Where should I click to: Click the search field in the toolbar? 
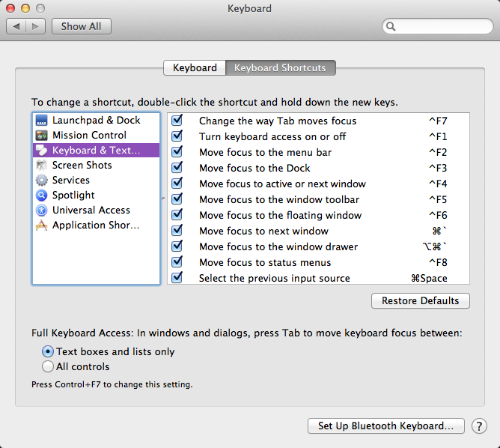click(x=438, y=26)
